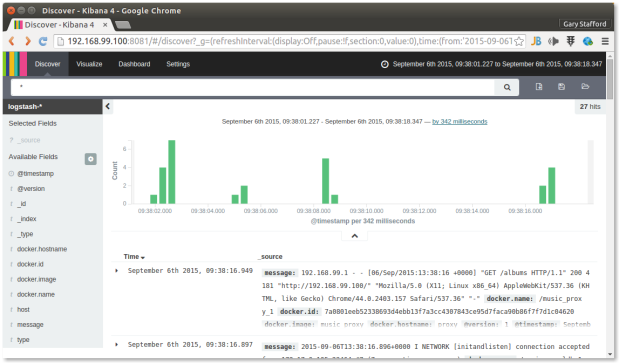Select the _index field
The height and width of the screenshot is (363, 619).
coord(26,219)
